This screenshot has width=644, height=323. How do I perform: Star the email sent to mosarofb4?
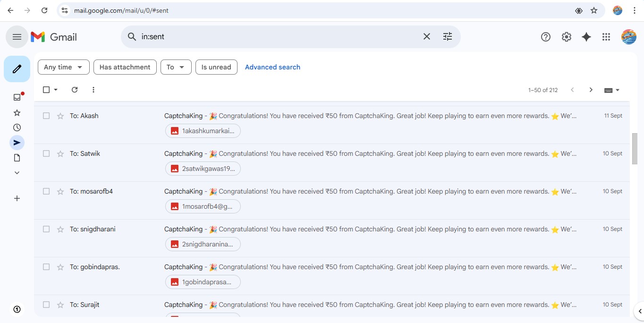click(60, 192)
